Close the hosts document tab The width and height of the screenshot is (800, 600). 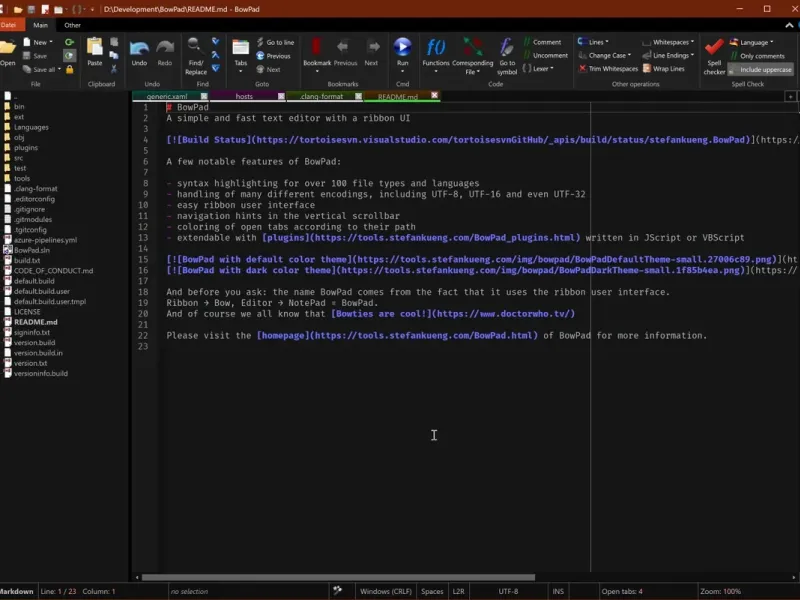(281, 97)
